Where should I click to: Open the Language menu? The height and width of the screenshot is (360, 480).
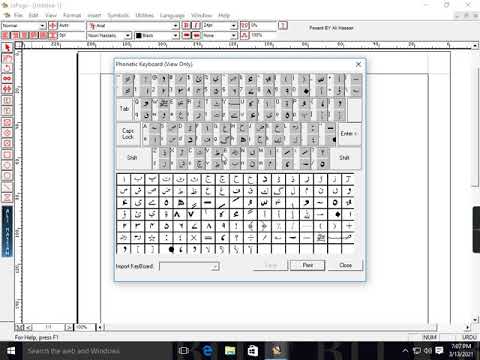coord(172,15)
